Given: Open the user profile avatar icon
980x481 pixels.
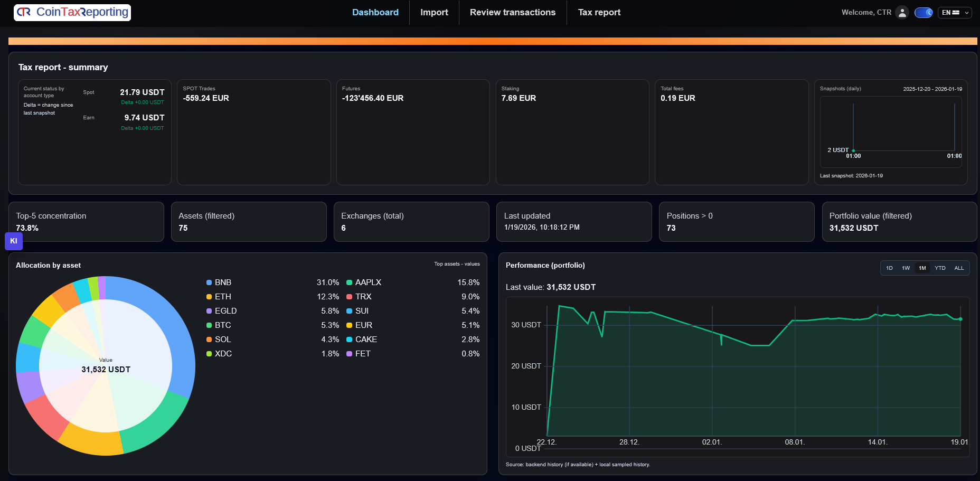Looking at the screenshot, I should click(x=902, y=12).
